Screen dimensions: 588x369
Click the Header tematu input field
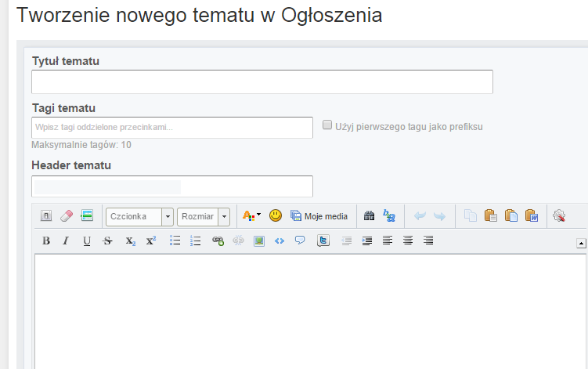pos(172,186)
